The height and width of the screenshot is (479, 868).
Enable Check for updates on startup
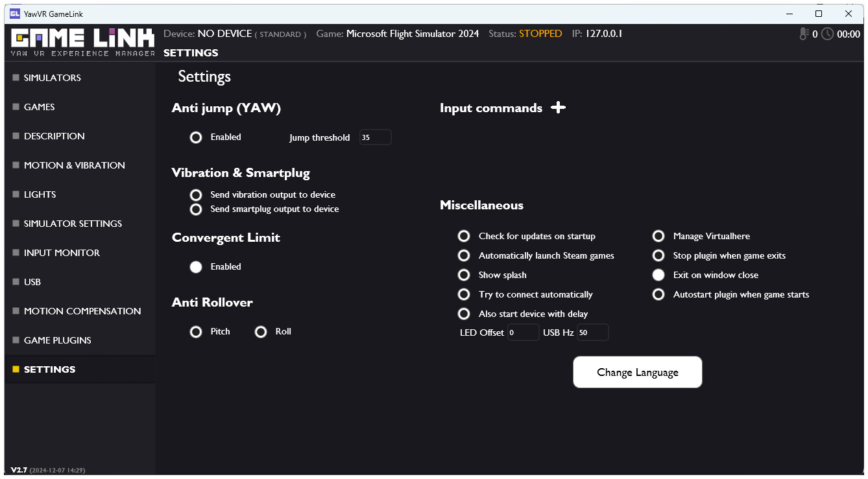click(464, 236)
